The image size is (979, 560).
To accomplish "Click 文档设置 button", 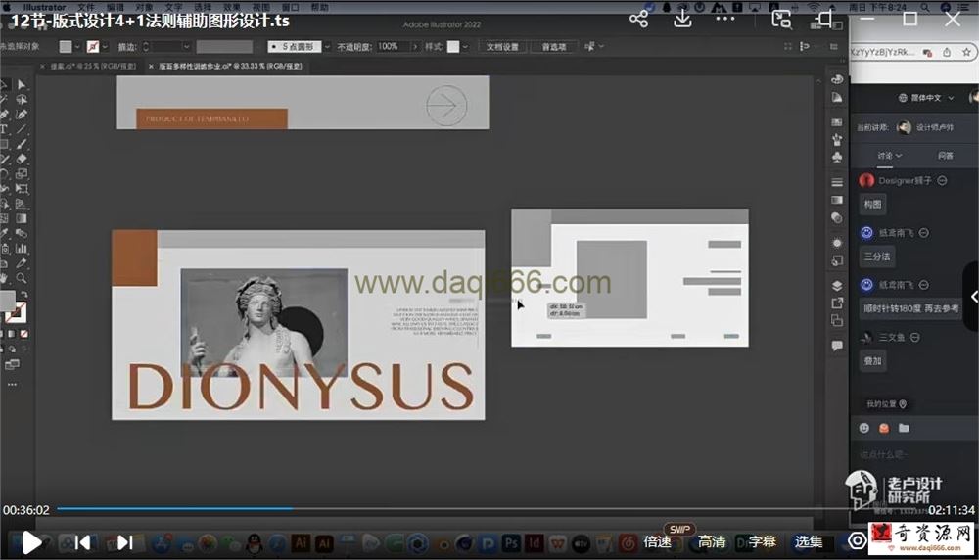I will [x=502, y=47].
